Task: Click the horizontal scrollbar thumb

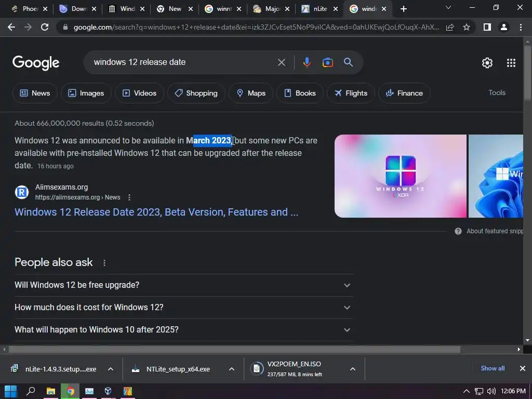Action: coord(234,349)
